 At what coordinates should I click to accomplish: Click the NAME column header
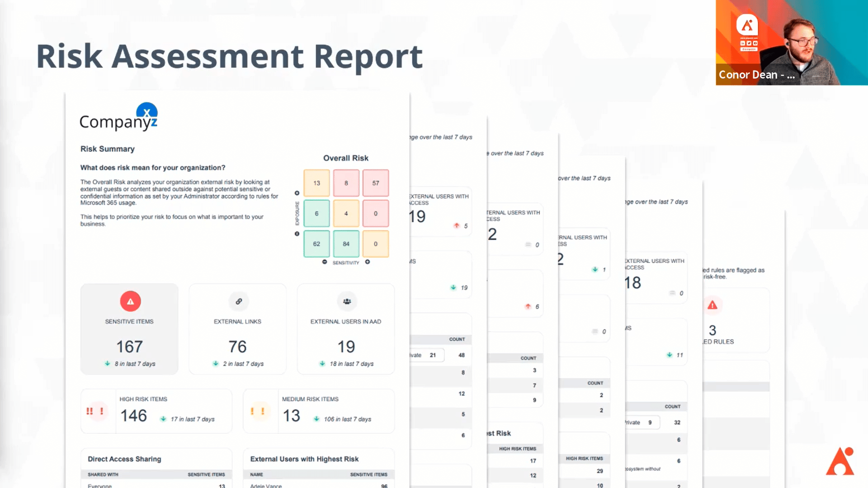[256, 474]
